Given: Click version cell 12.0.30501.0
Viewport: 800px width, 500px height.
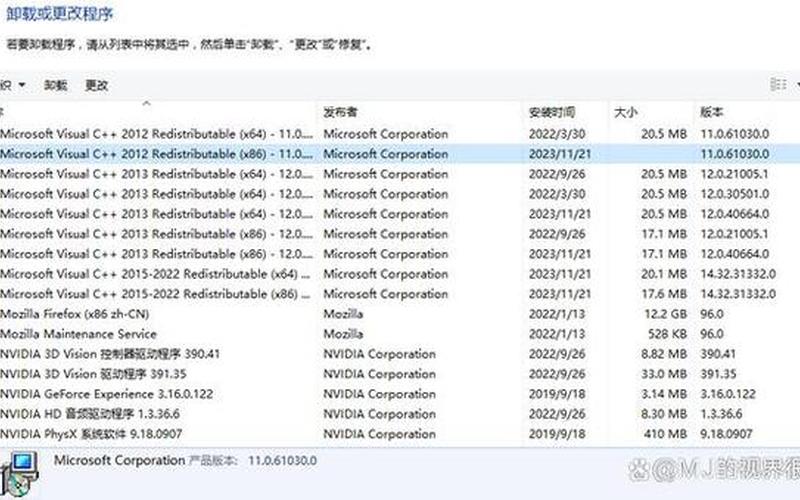Looking at the screenshot, I should pyautogui.click(x=735, y=194).
